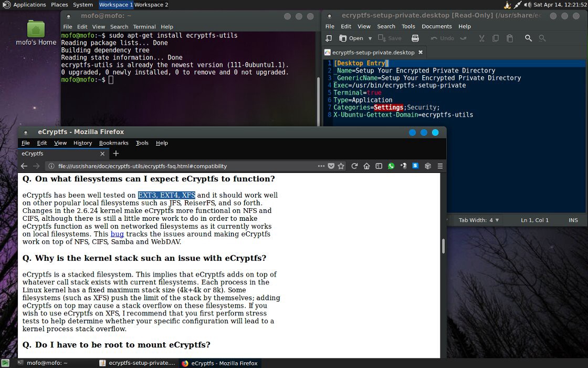Click the Save to Pocket icon
588x368 pixels.
[331, 166]
